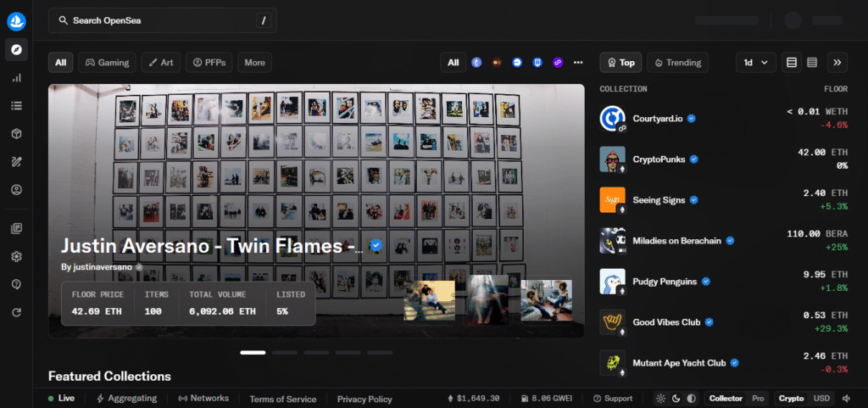This screenshot has height=408, width=868.
Task: Go to the last carousel slide indicator
Action: [380, 353]
